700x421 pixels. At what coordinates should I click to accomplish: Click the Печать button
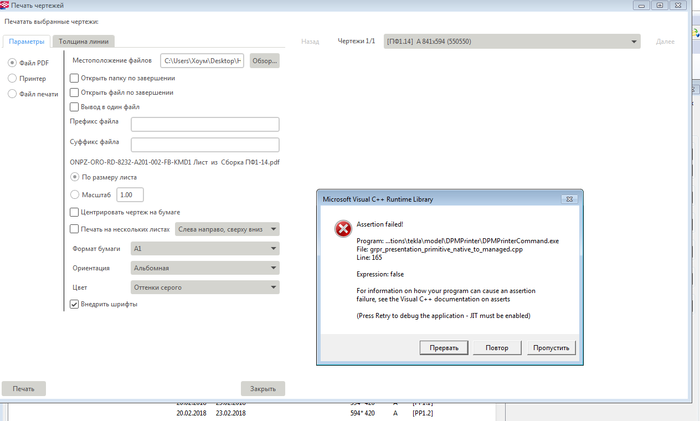[x=24, y=388]
